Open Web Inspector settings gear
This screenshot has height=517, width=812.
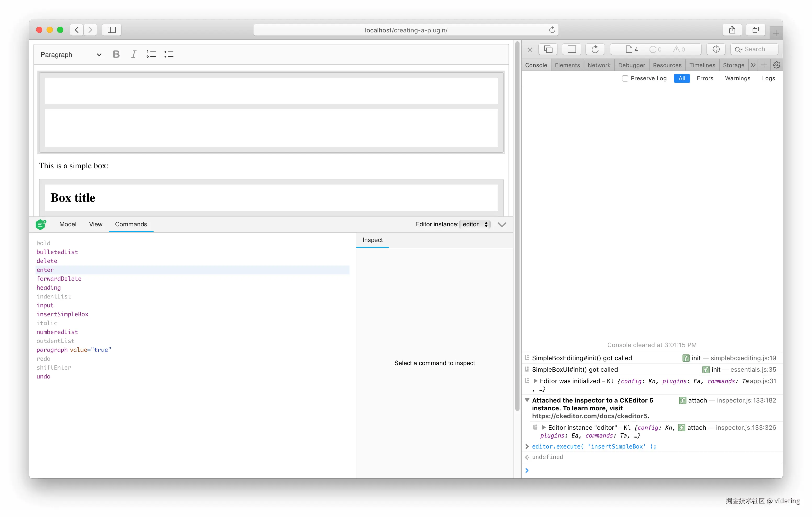click(x=777, y=65)
